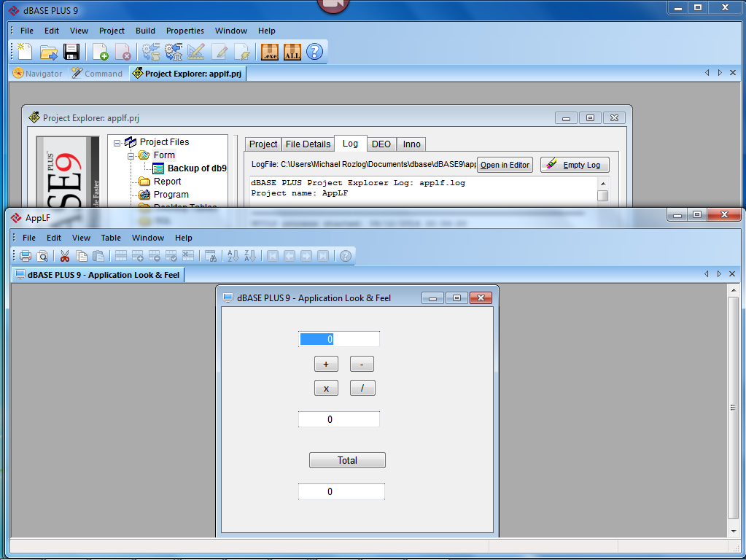Switch to the File Details tab
This screenshot has height=560, width=746.
308,144
